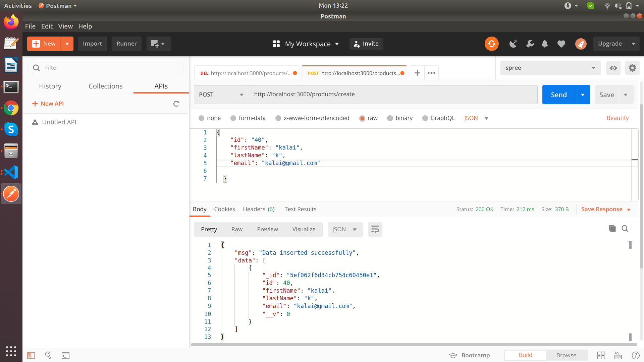Viewport: 644px width, 362px height.
Task: Open the capture requests satellite icon
Action: [x=513, y=44]
